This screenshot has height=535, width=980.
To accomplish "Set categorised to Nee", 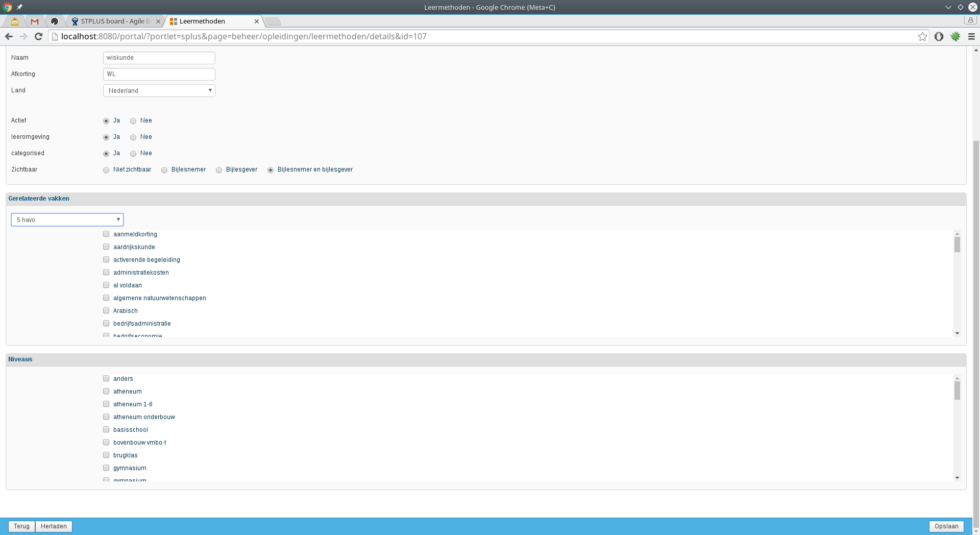I will (x=133, y=154).
